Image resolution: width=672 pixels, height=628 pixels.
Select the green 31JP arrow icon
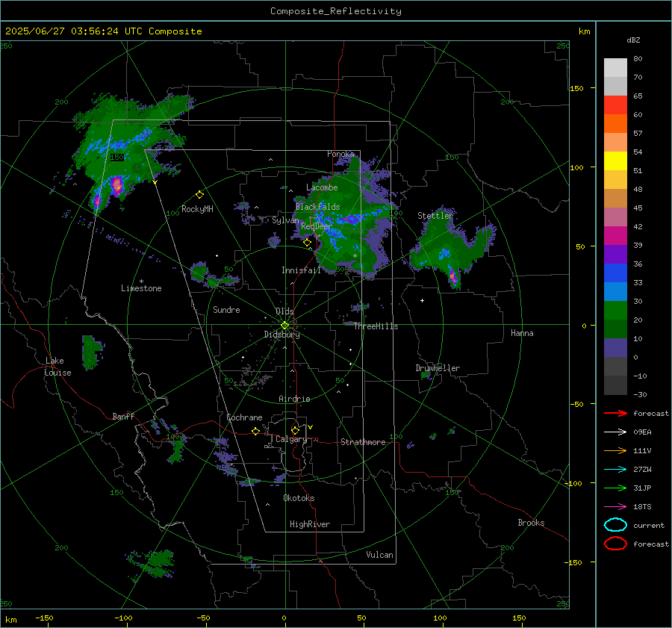point(615,488)
